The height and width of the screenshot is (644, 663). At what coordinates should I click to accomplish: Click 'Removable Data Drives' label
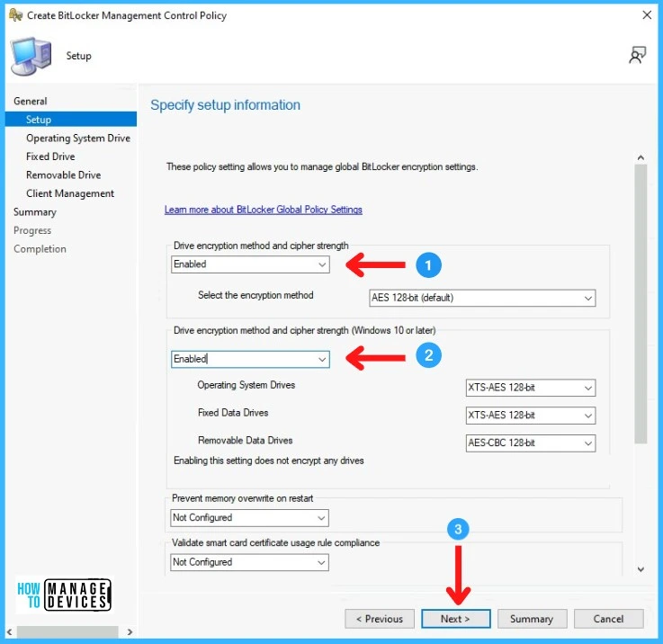[246, 441]
